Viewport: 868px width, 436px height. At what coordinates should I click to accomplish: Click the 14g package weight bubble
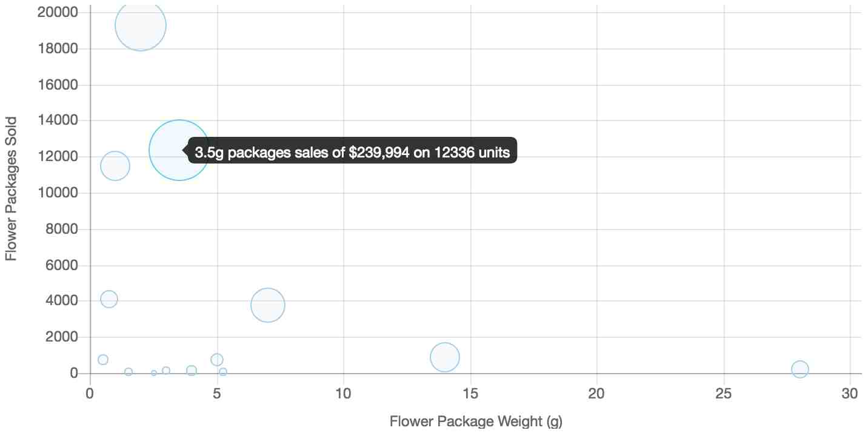[x=445, y=357]
